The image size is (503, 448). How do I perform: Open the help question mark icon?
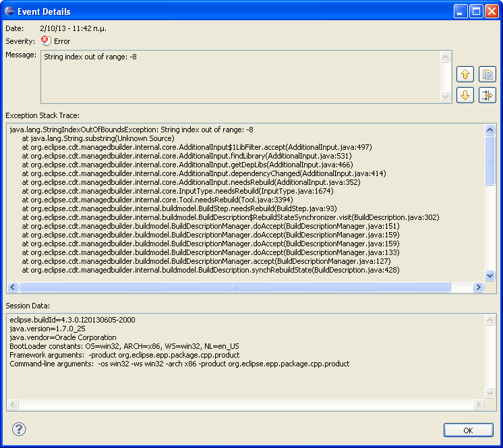tap(19, 429)
